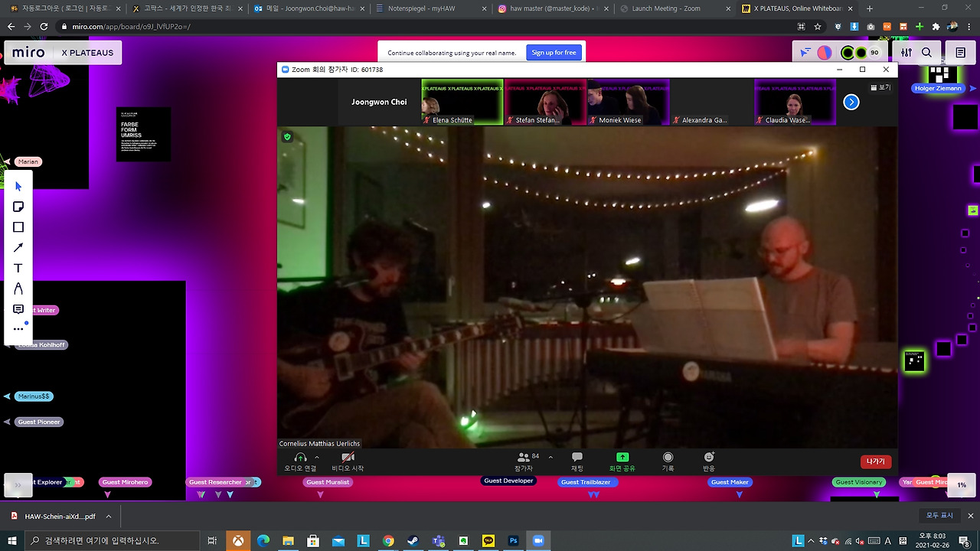Click Guest Trailblazer cursor label
The width and height of the screenshot is (980, 551).
pyautogui.click(x=586, y=482)
